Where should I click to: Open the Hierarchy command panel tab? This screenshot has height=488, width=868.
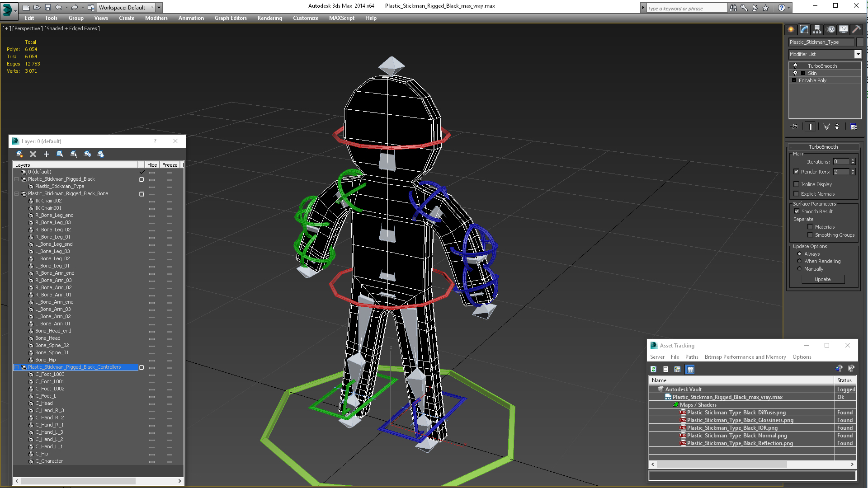coord(817,29)
